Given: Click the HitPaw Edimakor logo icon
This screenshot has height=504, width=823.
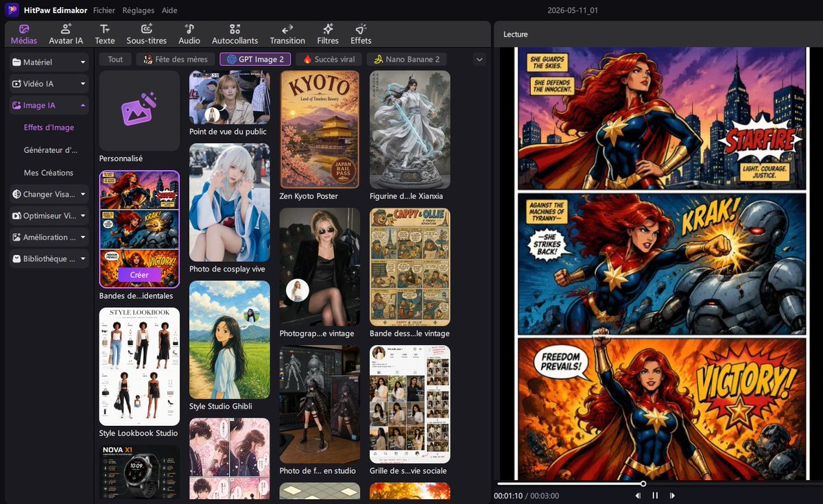Looking at the screenshot, I should pyautogui.click(x=12, y=10).
